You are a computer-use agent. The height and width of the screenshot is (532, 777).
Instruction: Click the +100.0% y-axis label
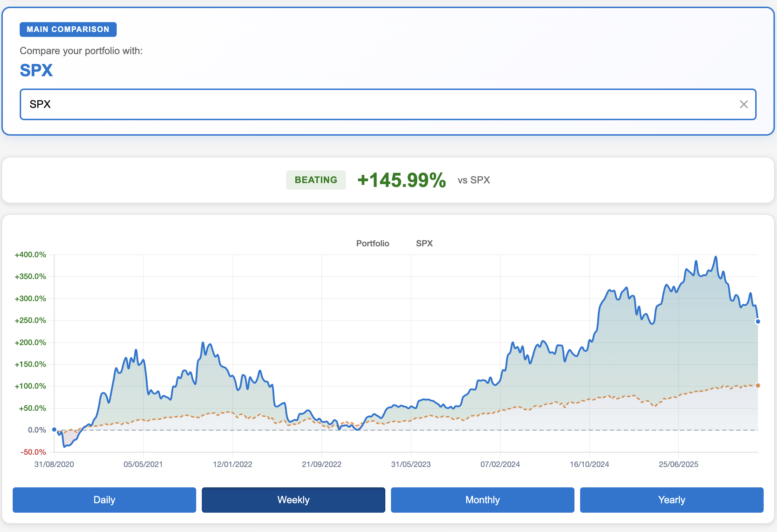tap(30, 386)
